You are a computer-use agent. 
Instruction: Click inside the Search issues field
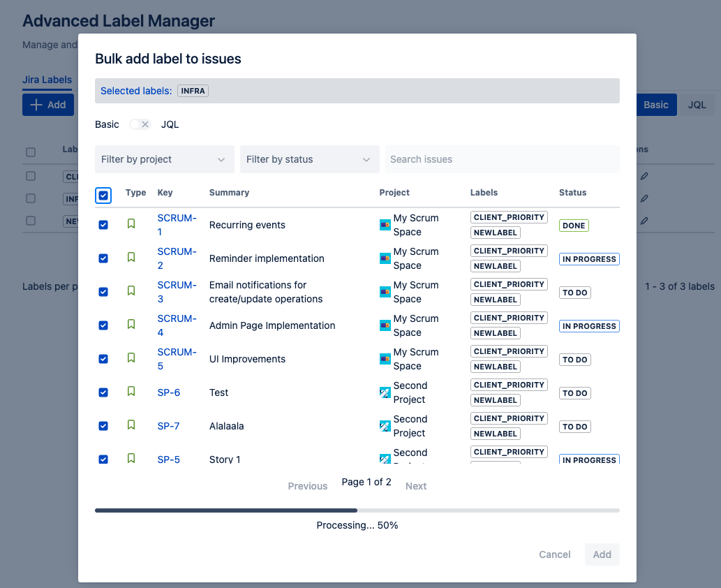click(x=502, y=159)
